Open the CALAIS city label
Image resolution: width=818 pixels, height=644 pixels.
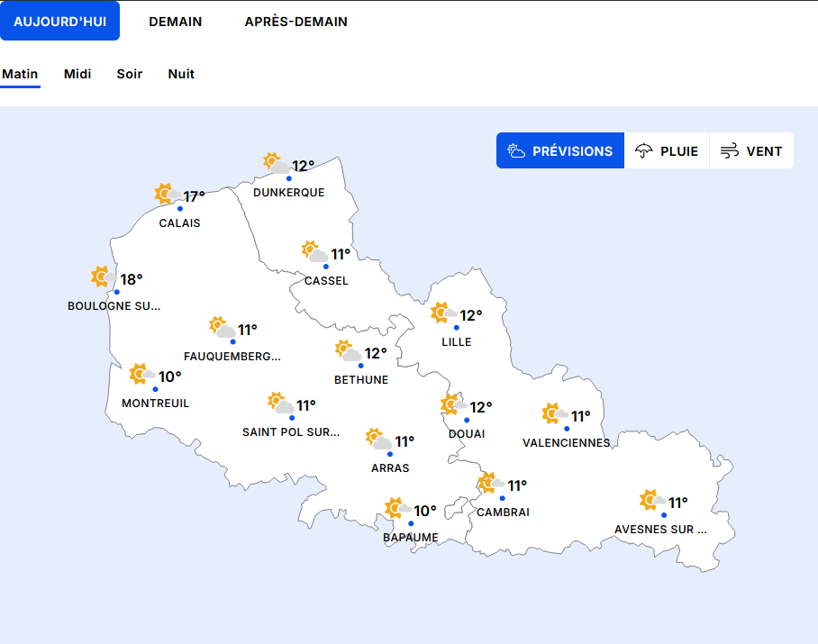tap(179, 223)
